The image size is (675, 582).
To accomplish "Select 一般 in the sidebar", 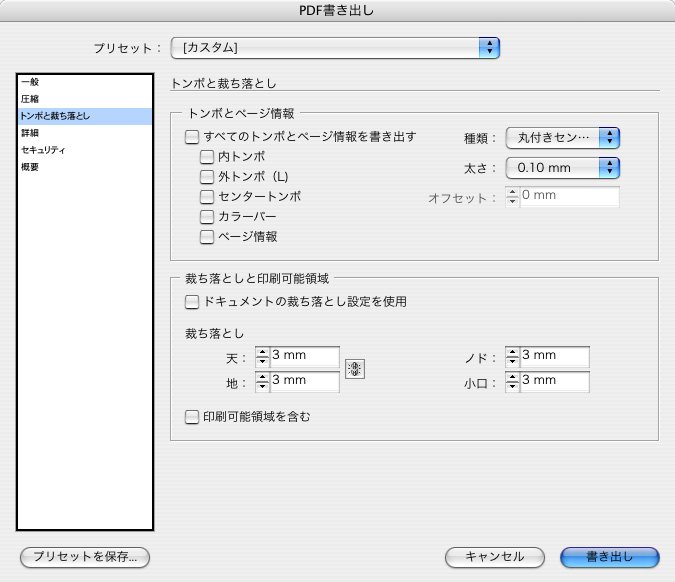I will pos(85,82).
